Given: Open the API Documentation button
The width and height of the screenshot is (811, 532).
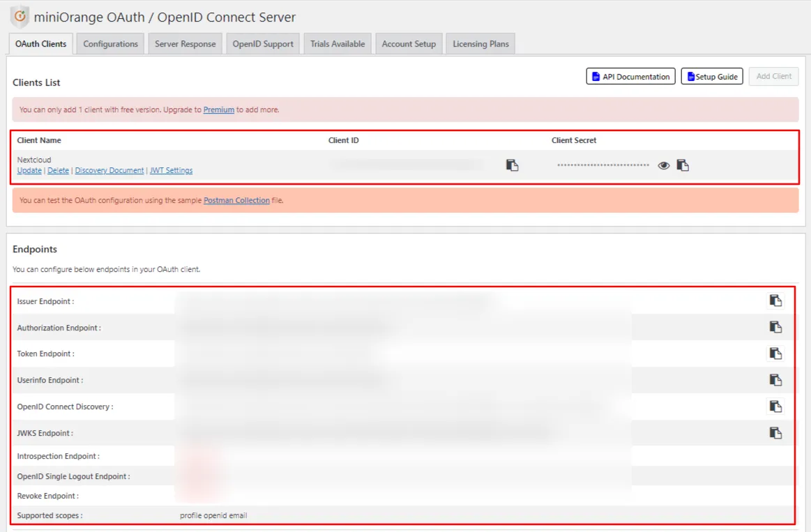Looking at the screenshot, I should pos(630,76).
